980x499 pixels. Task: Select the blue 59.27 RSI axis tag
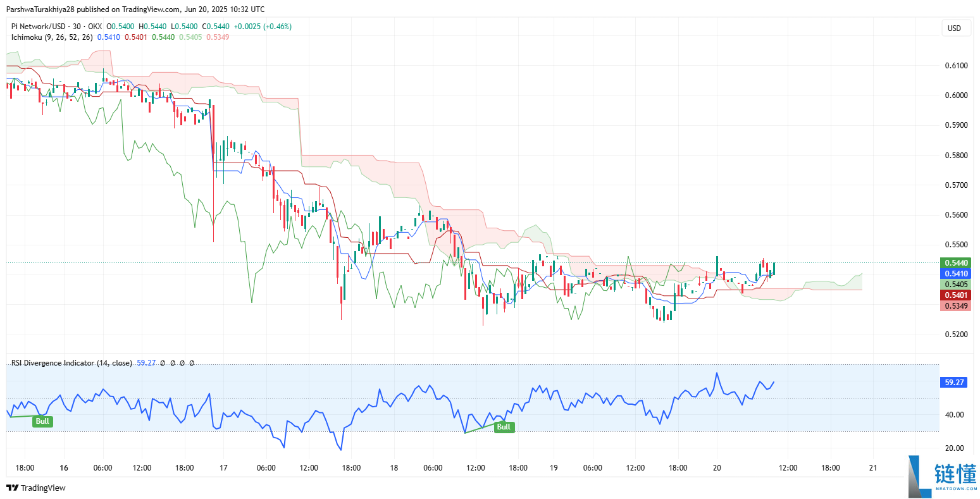pos(954,383)
